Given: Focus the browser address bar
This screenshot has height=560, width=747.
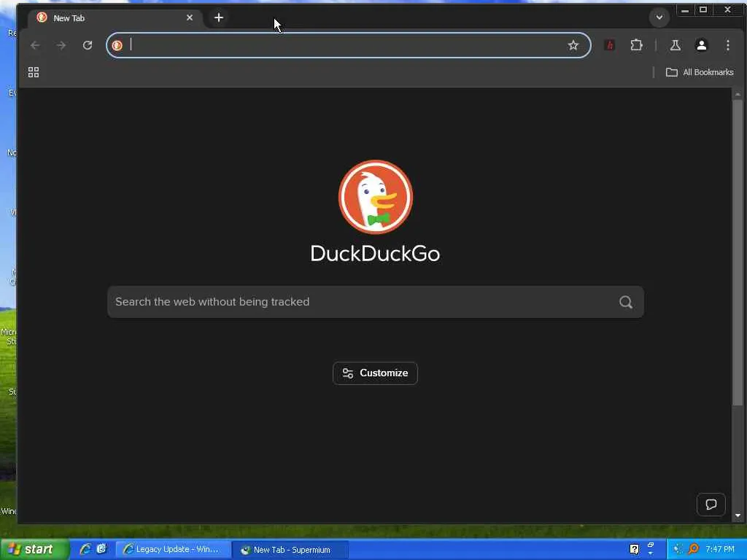Looking at the screenshot, I should [348, 45].
